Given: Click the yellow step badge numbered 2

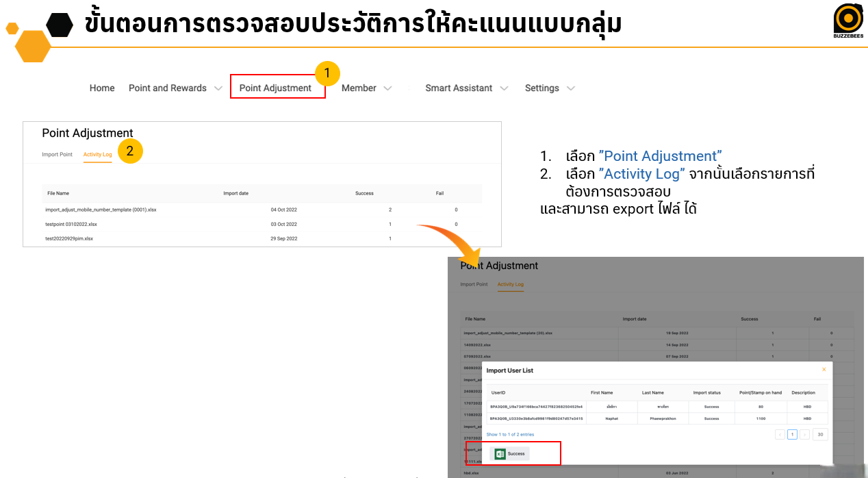Looking at the screenshot, I should (x=130, y=151).
